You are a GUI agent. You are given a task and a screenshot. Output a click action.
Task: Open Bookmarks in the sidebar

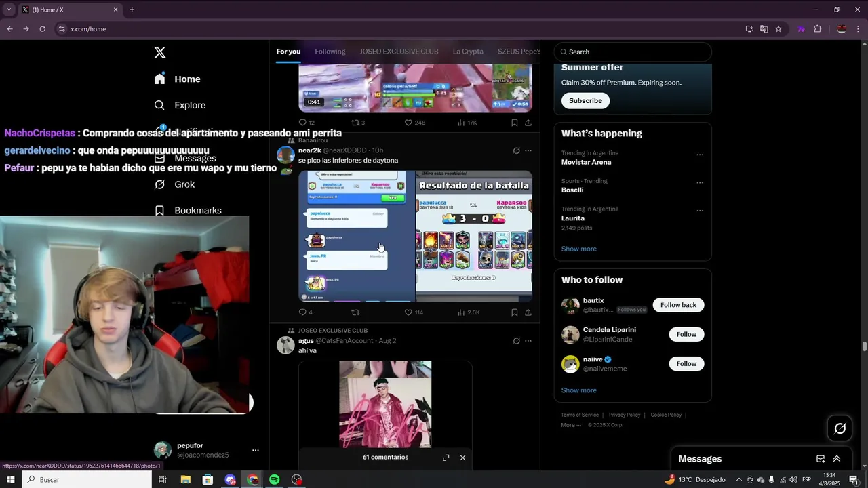pyautogui.click(x=188, y=210)
